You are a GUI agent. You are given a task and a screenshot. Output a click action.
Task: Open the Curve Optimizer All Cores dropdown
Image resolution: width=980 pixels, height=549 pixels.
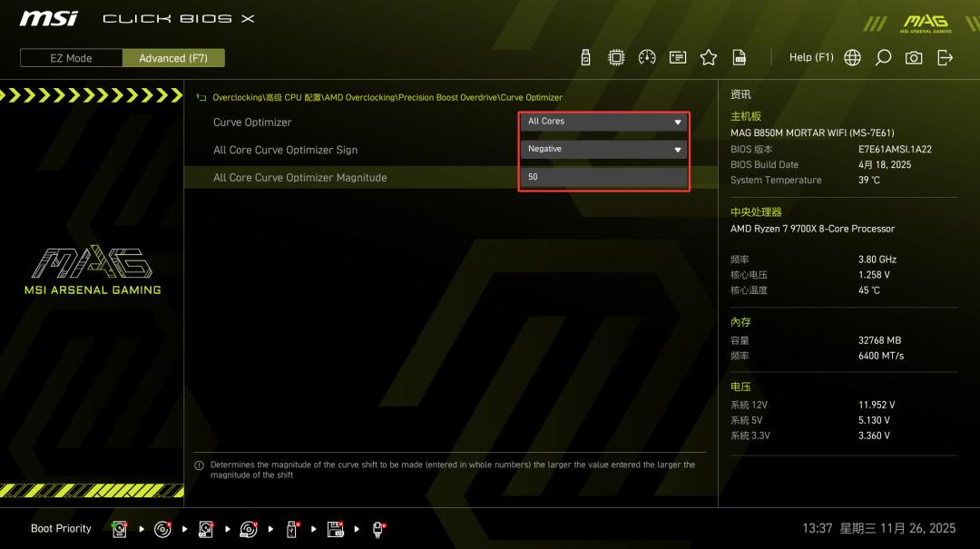[603, 122]
